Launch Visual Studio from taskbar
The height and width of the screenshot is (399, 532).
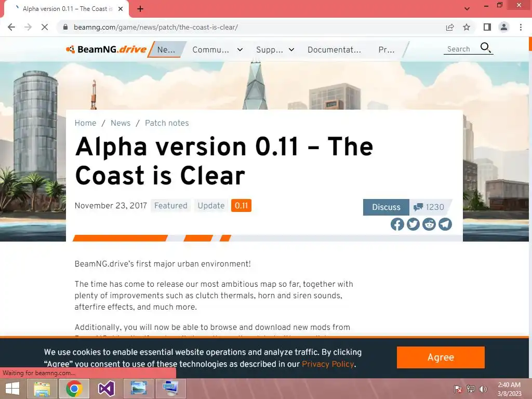click(106, 389)
